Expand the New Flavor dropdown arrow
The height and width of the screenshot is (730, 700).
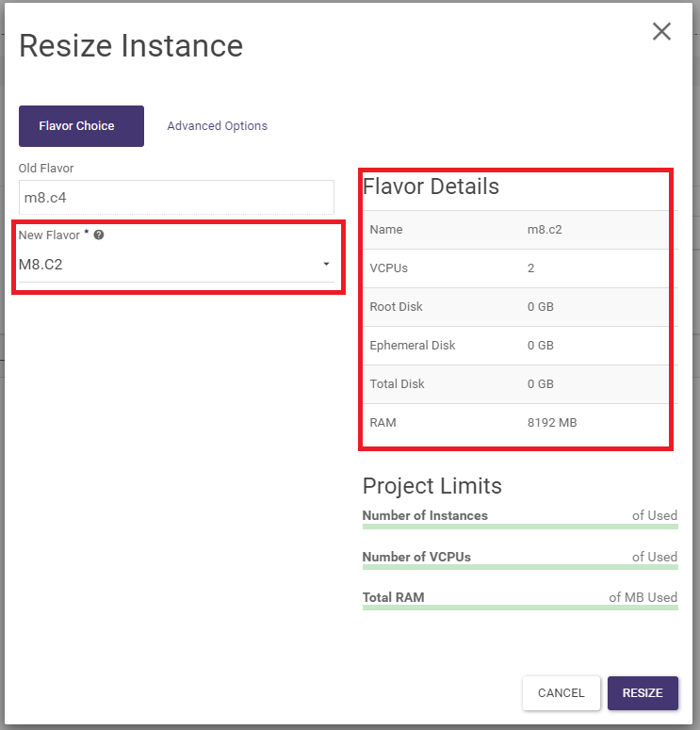pos(326,265)
